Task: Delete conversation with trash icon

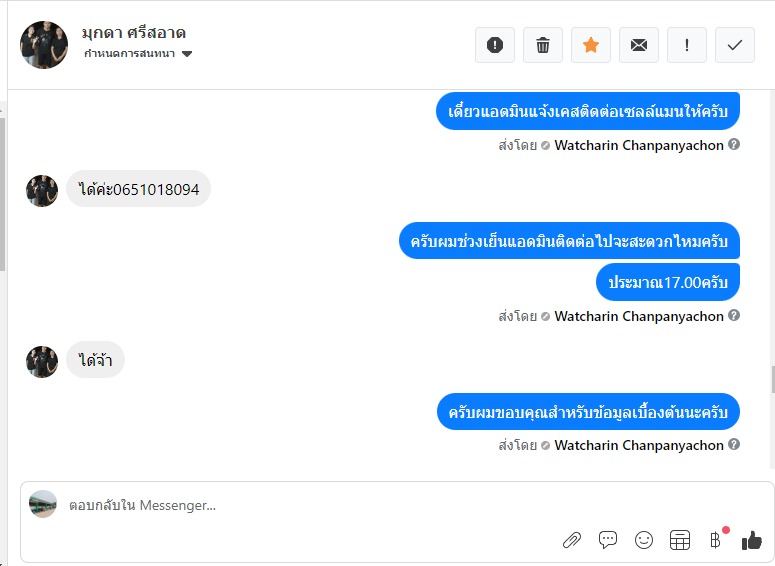Action: coord(543,45)
